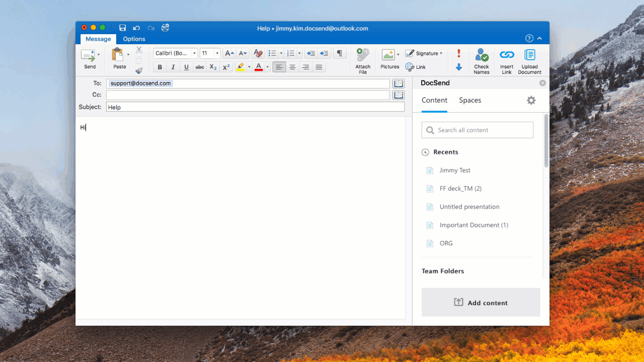Image resolution: width=644 pixels, height=362 pixels.
Task: Select Important Document (1) item
Action: click(474, 225)
